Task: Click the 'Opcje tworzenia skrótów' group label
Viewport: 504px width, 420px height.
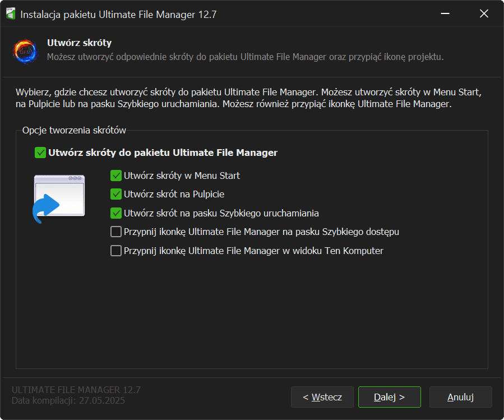Action: coord(74,130)
